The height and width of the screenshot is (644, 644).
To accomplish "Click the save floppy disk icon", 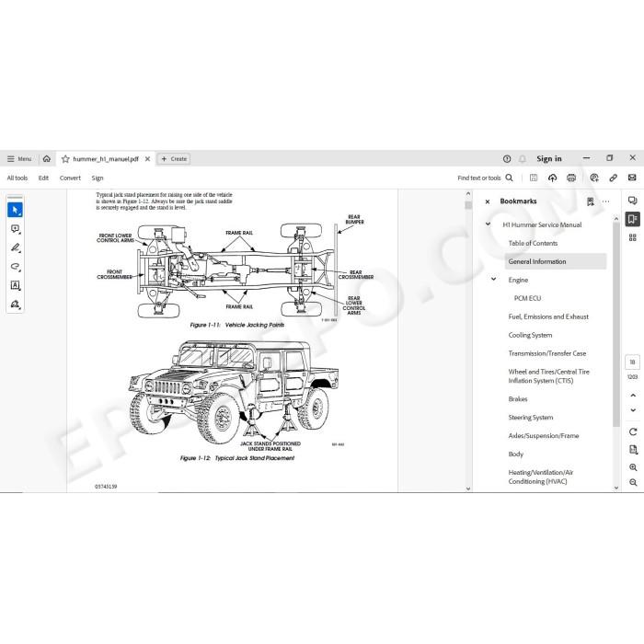I will point(534,178).
